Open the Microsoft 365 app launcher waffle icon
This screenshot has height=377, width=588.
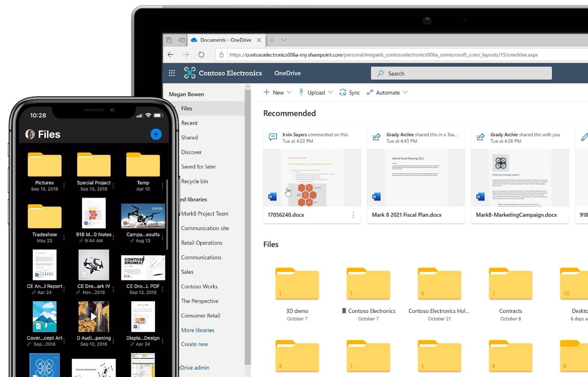172,73
